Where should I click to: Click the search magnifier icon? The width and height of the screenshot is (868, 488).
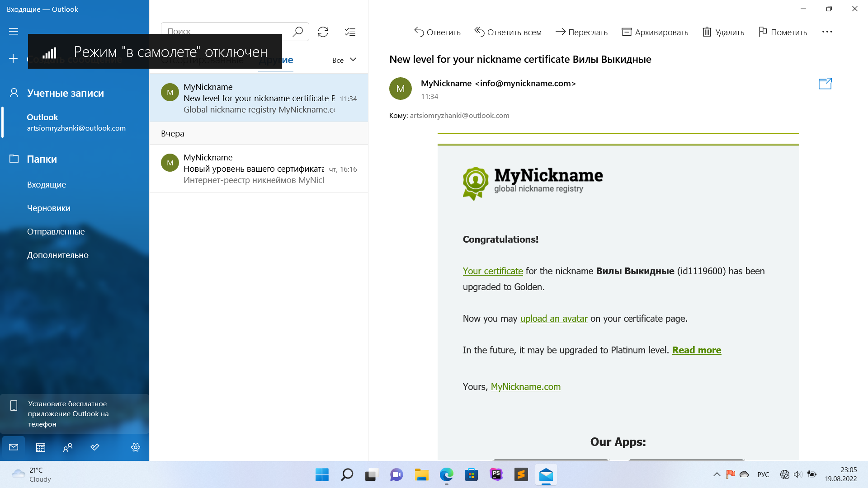297,32
